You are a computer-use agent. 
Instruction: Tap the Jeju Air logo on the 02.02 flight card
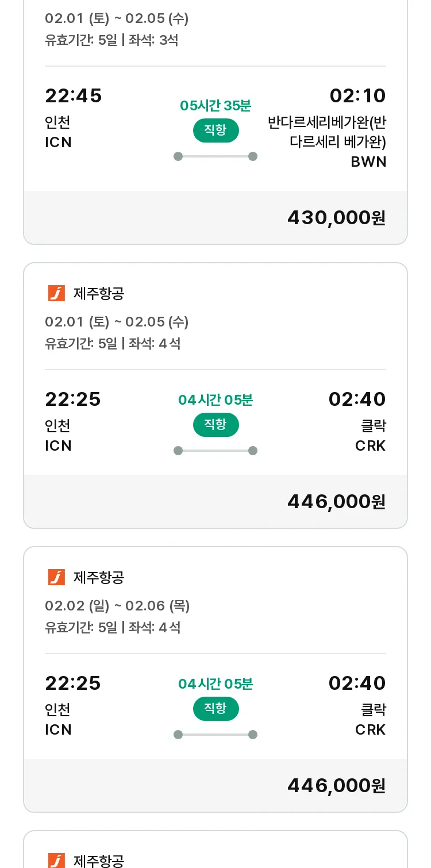(x=56, y=577)
